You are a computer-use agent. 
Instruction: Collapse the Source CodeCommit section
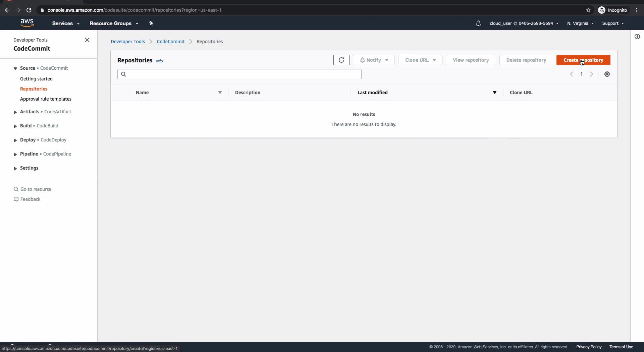click(x=15, y=68)
